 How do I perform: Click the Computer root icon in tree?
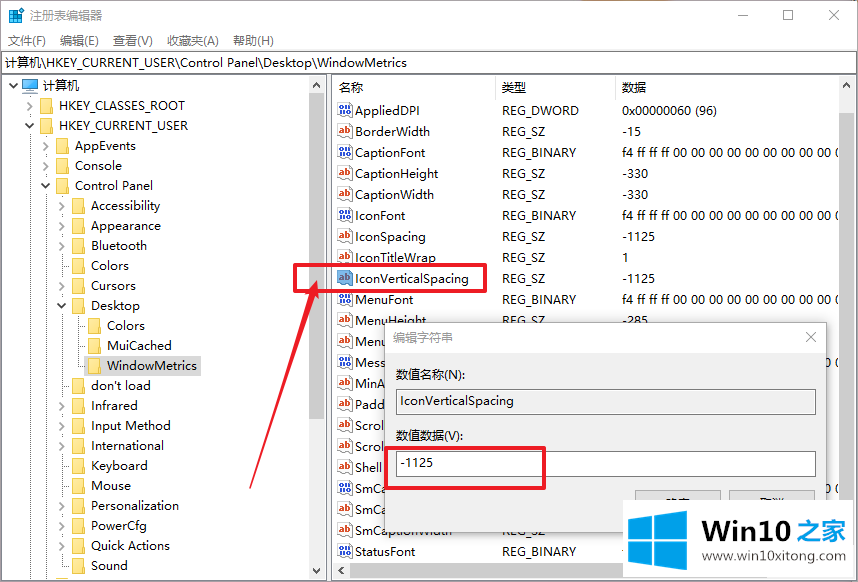[30, 86]
